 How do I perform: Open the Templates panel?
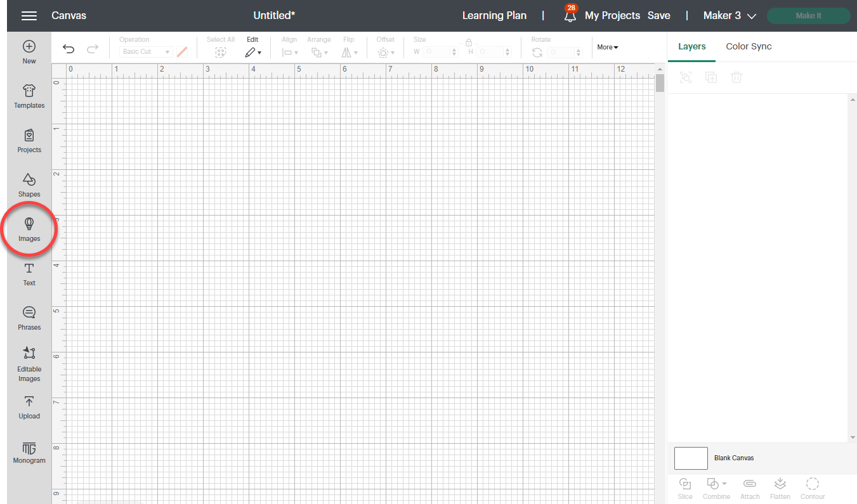(29, 96)
